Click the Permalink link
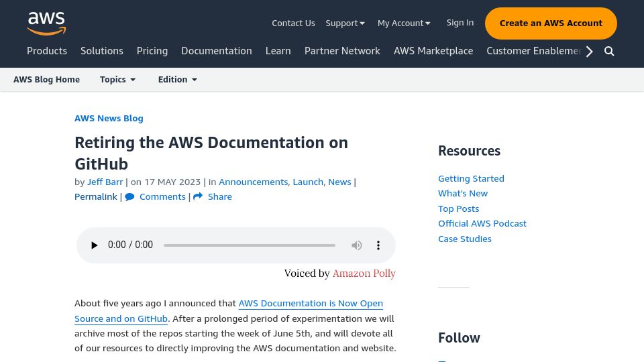Viewport: 644px width, 362px height. (96, 196)
